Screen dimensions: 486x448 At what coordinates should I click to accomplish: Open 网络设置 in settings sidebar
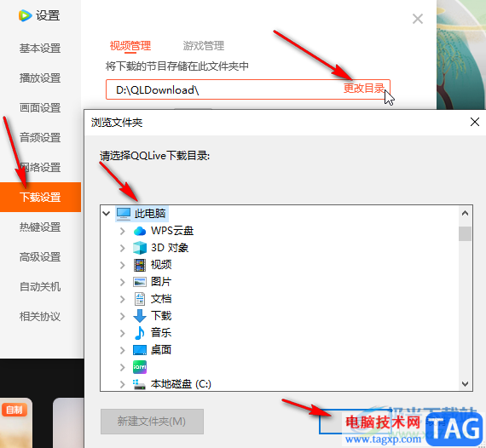[40, 167]
